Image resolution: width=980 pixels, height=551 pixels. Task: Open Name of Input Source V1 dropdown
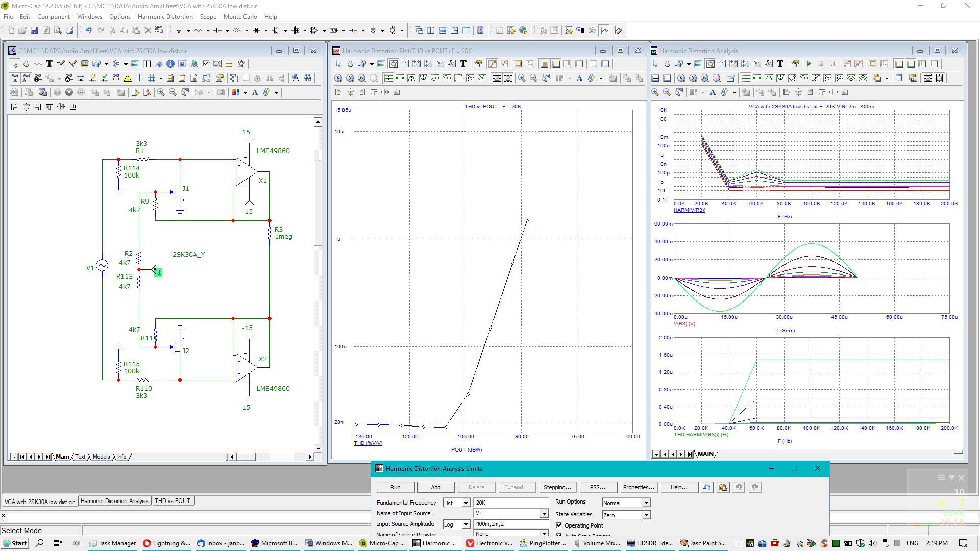544,514
